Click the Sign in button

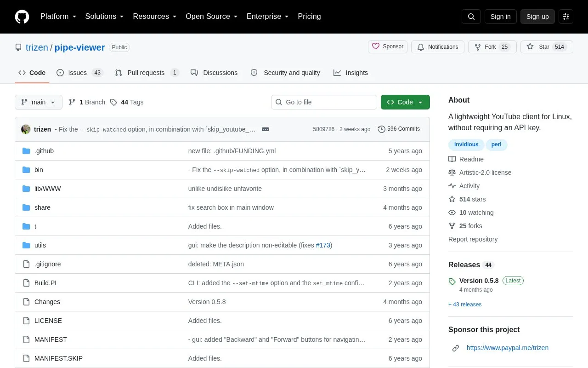501,17
